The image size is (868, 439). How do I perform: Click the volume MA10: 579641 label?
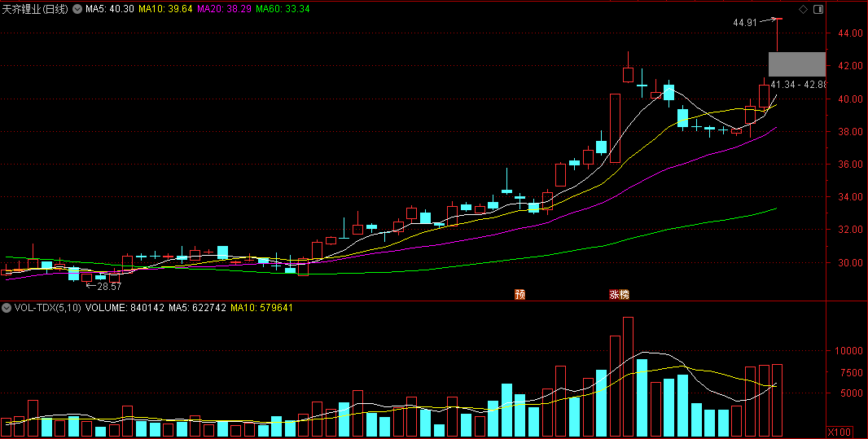click(x=261, y=308)
